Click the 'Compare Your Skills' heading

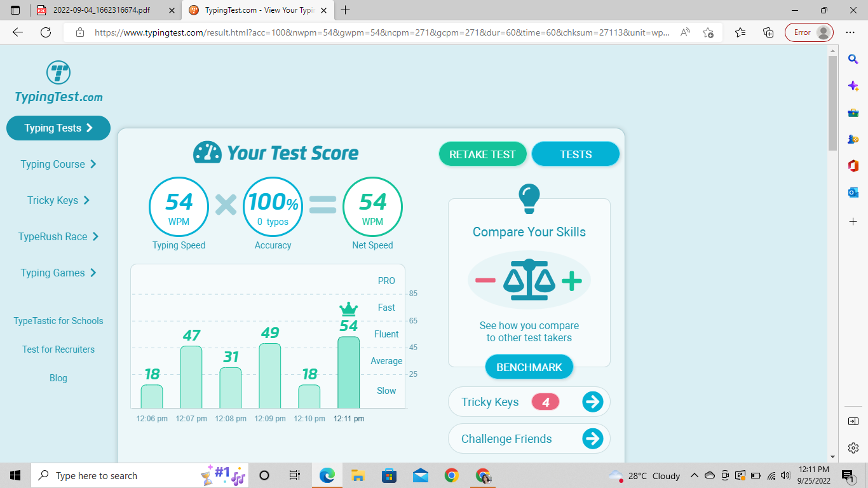pos(529,232)
